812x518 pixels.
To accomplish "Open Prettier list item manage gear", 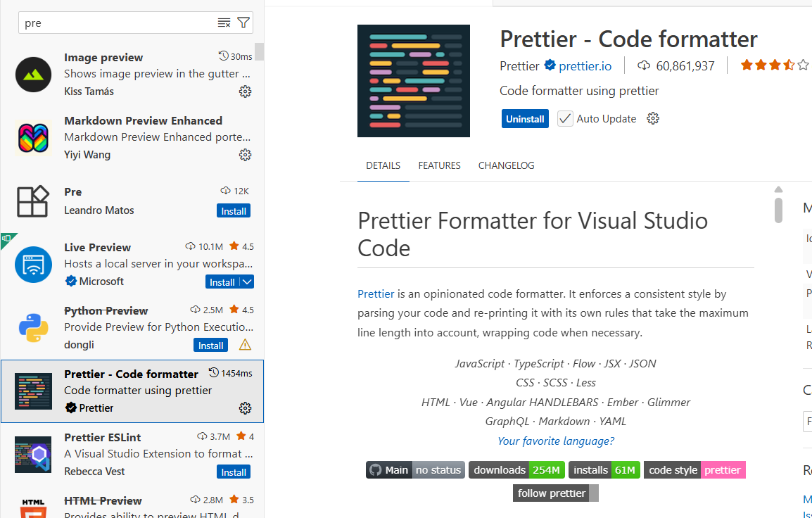I will coord(245,408).
